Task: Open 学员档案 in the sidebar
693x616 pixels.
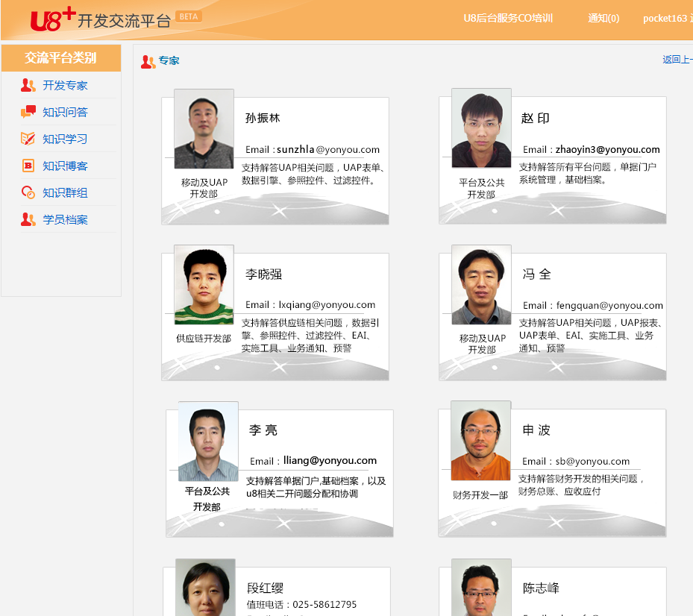Action: [65, 219]
